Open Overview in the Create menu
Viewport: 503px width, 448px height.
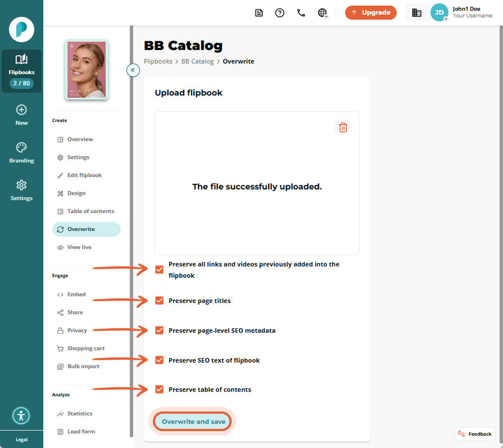pyautogui.click(x=87, y=139)
